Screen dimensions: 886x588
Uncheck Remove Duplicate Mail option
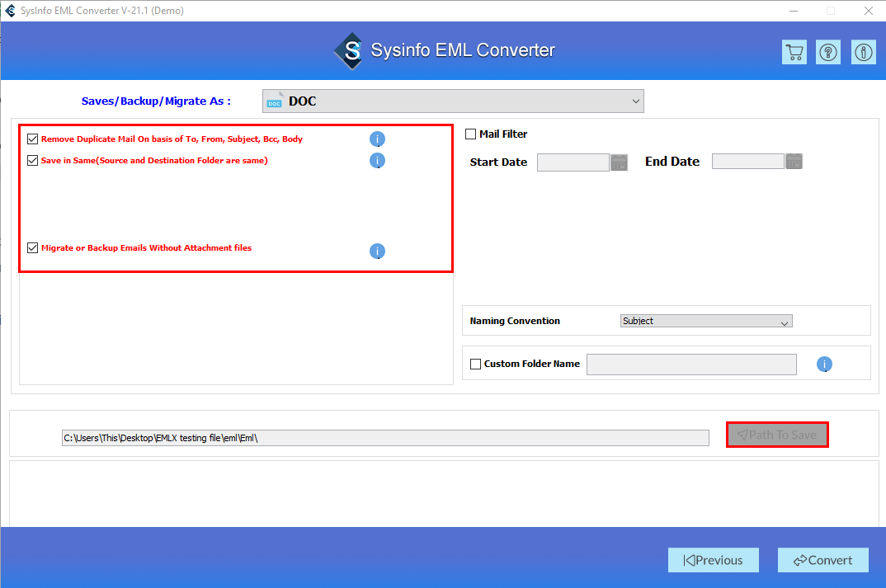[x=32, y=138]
